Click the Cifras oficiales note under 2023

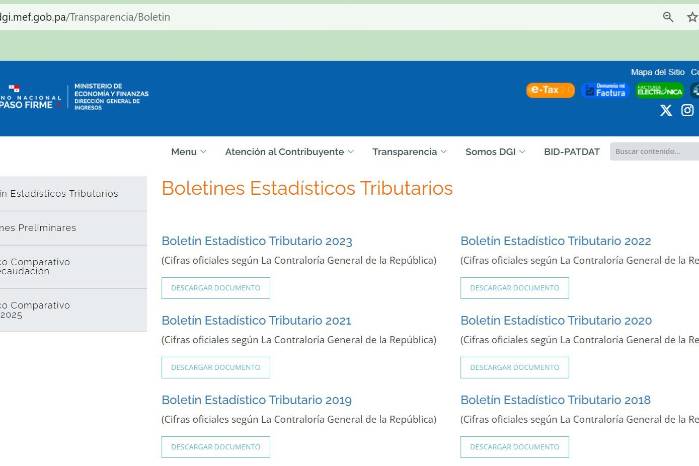(x=299, y=260)
